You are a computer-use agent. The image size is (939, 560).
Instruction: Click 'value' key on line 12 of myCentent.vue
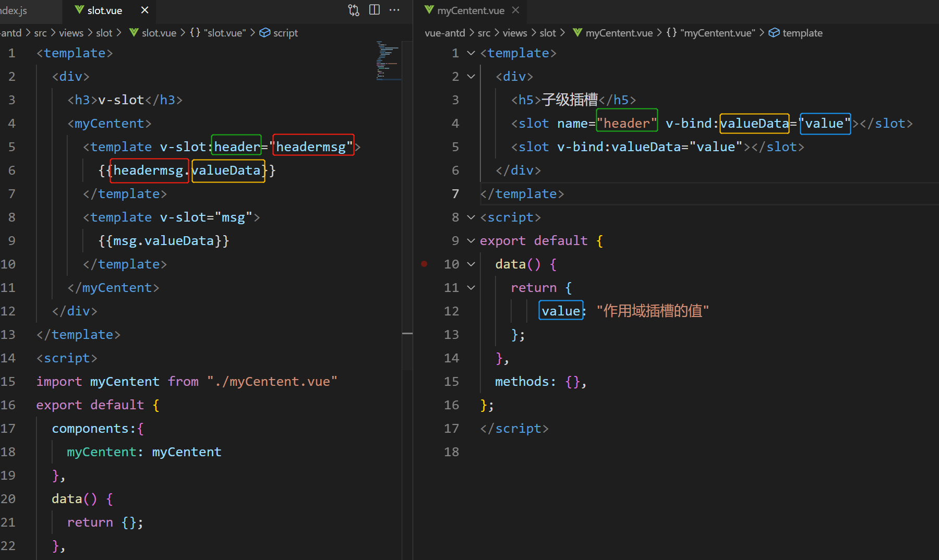[x=561, y=311]
